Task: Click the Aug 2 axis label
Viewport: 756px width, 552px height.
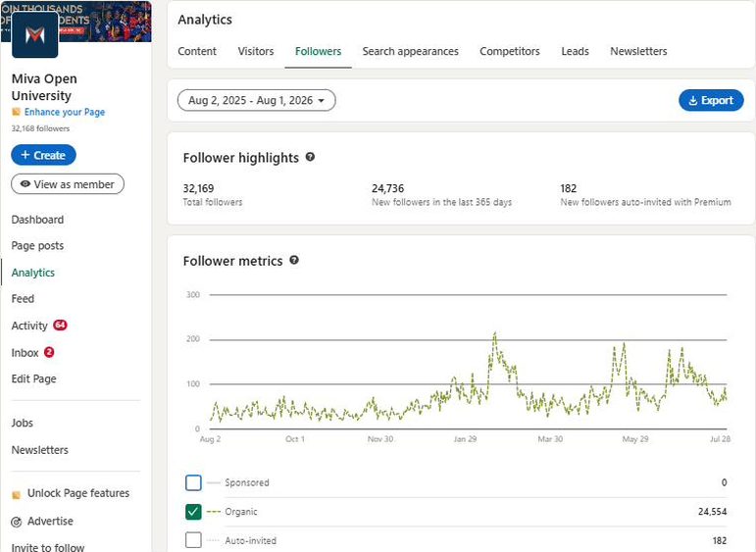Action: tap(210, 438)
